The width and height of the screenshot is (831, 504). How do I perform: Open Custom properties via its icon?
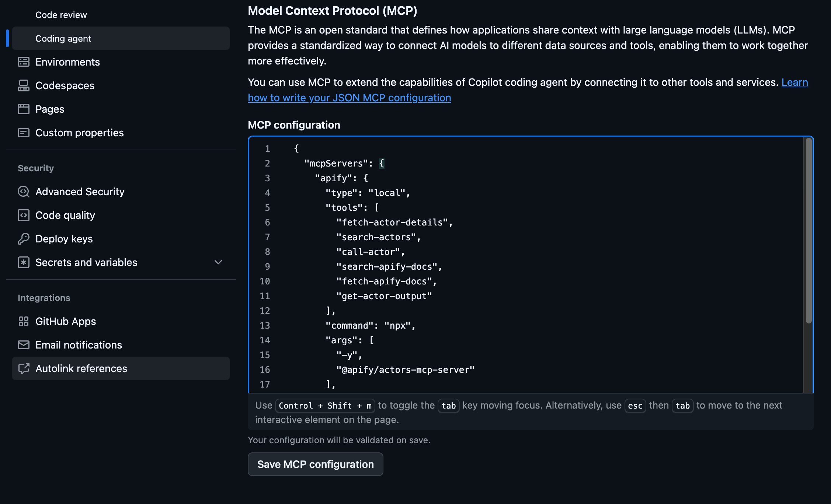tap(24, 133)
